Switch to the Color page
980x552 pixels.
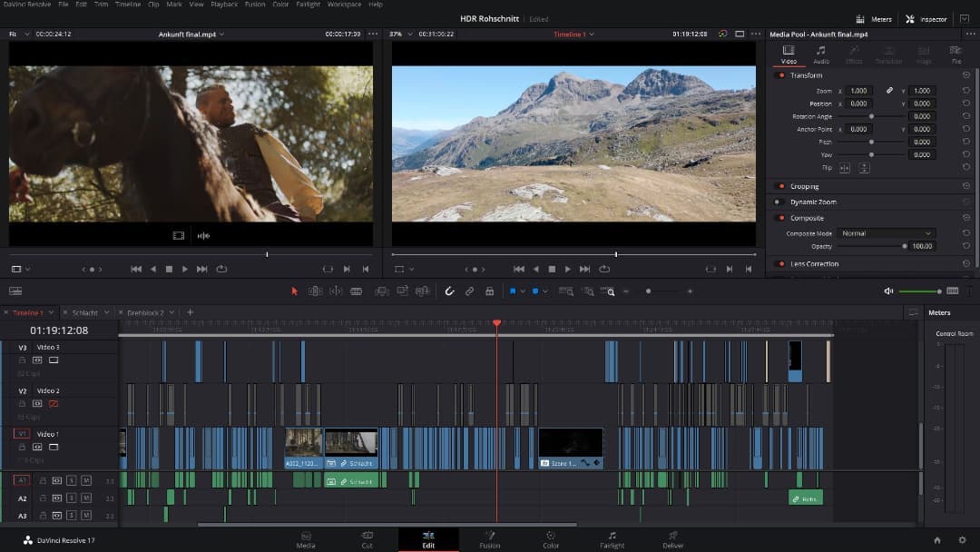pyautogui.click(x=550, y=539)
